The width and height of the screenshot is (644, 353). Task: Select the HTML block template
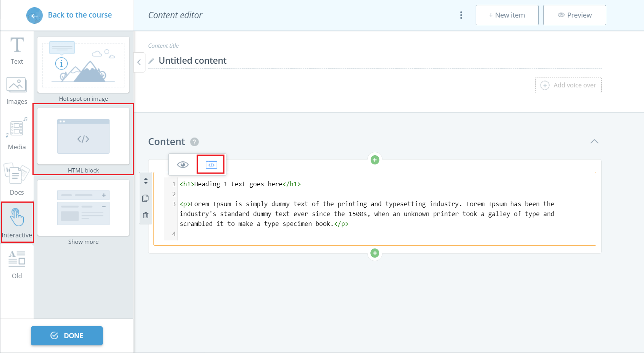[83, 137]
